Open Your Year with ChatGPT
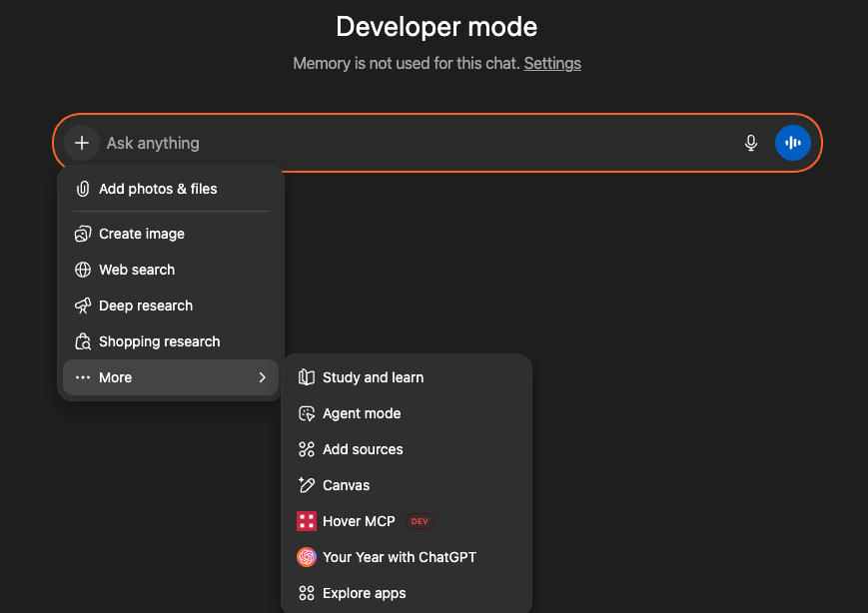 click(407, 557)
